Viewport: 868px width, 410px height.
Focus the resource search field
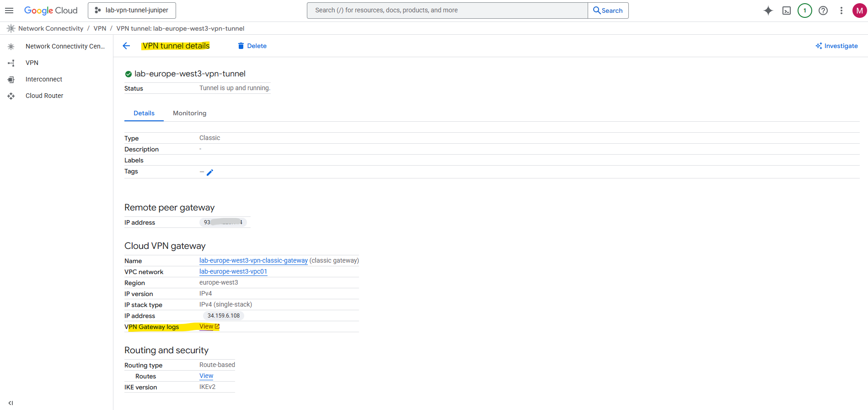[x=447, y=11]
